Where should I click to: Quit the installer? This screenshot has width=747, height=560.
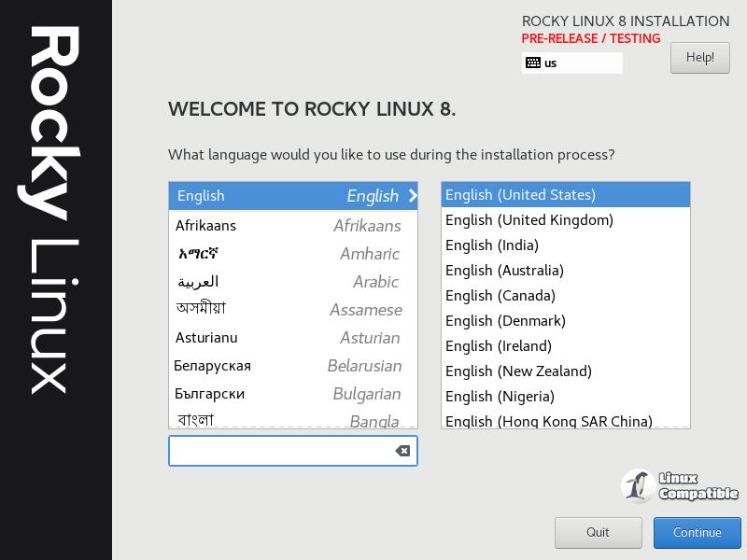point(598,533)
